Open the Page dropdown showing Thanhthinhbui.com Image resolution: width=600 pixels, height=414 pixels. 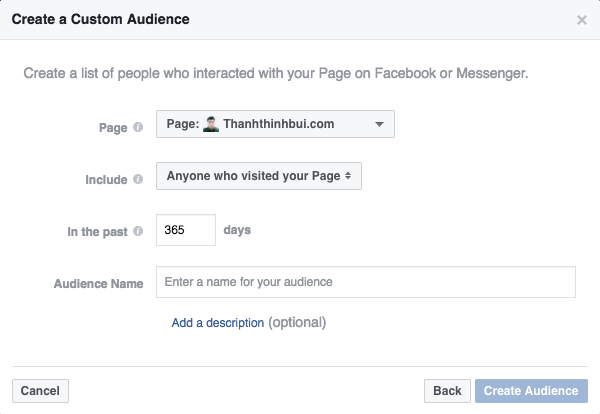point(275,124)
